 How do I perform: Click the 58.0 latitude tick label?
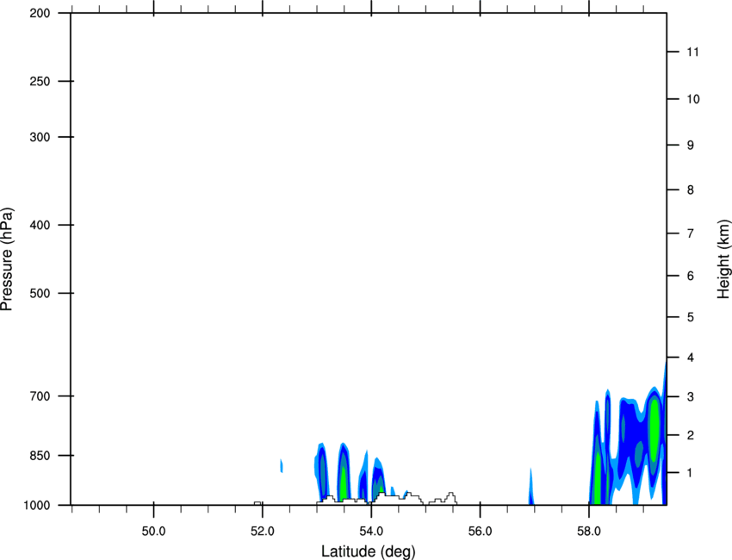pyautogui.click(x=589, y=532)
